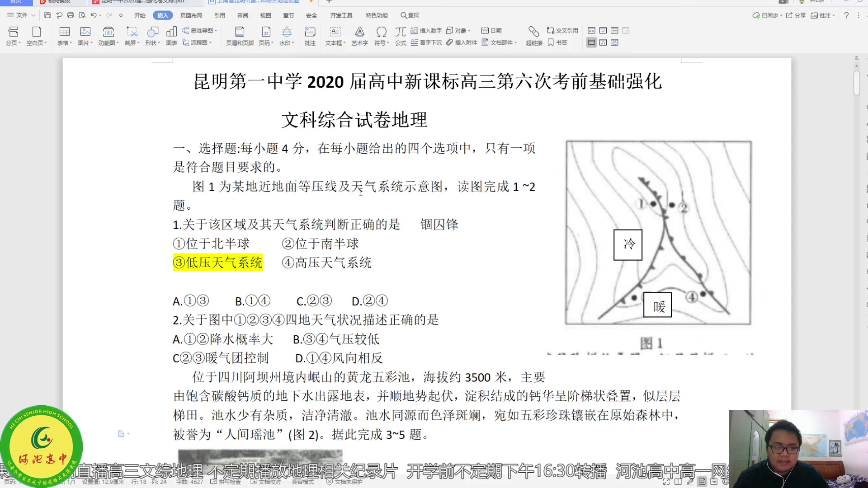The height and width of the screenshot is (488, 868).
Task: Switch to the 审阅 ribbon tab
Action: 243,15
